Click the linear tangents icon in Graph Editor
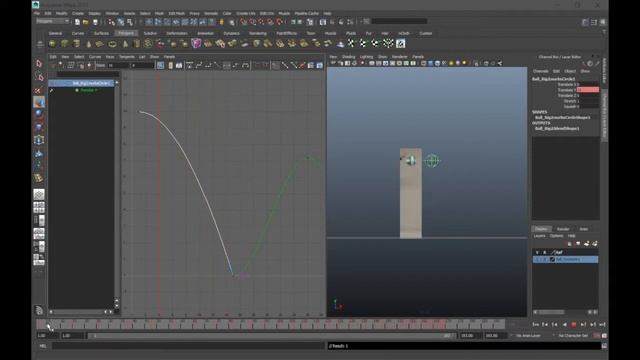The image size is (640, 360). pyautogui.click(x=217, y=65)
